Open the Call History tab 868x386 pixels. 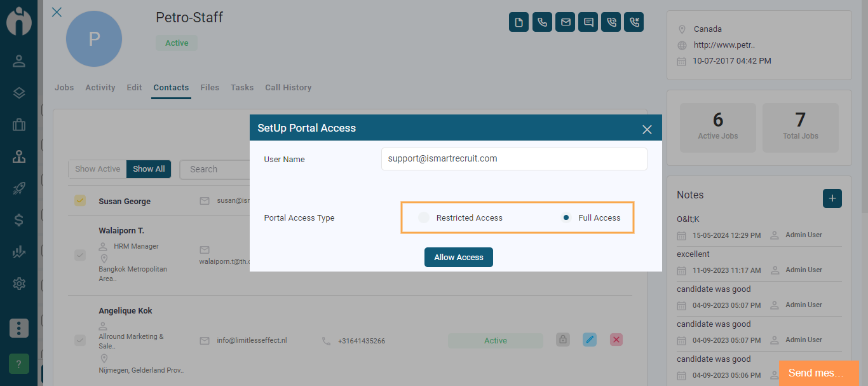point(288,88)
